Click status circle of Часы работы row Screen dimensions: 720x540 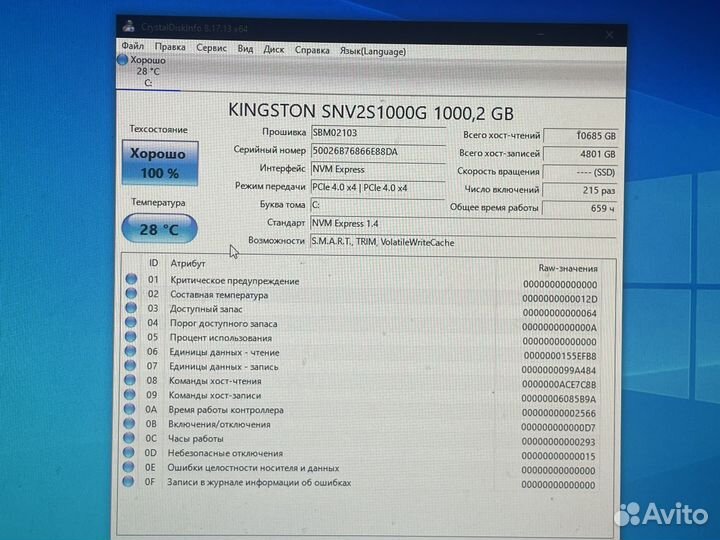(x=129, y=438)
